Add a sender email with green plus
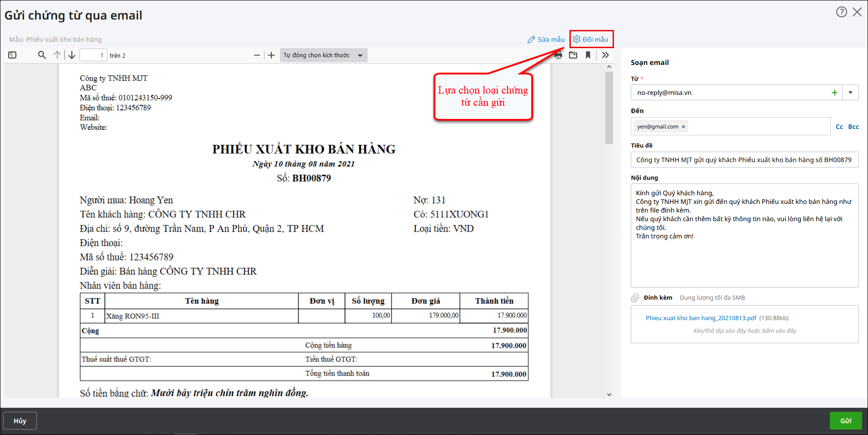Screen dimensions: 868x435 (x=834, y=93)
